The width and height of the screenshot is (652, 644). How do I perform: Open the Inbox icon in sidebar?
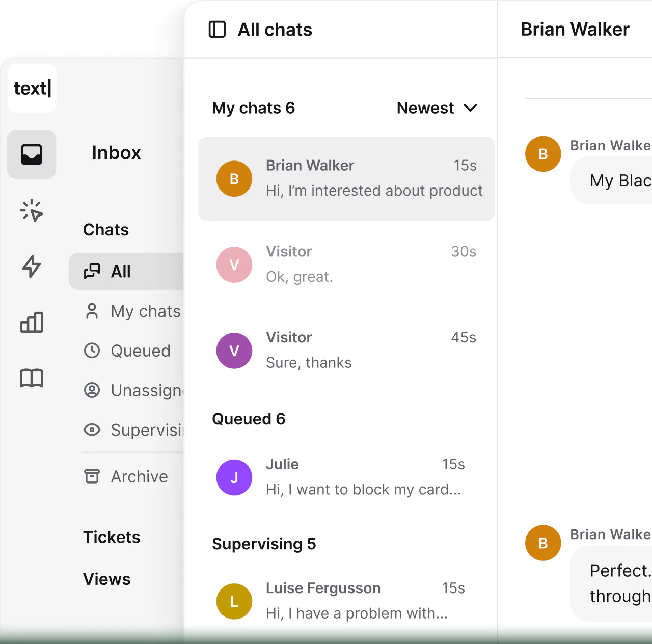click(x=32, y=154)
